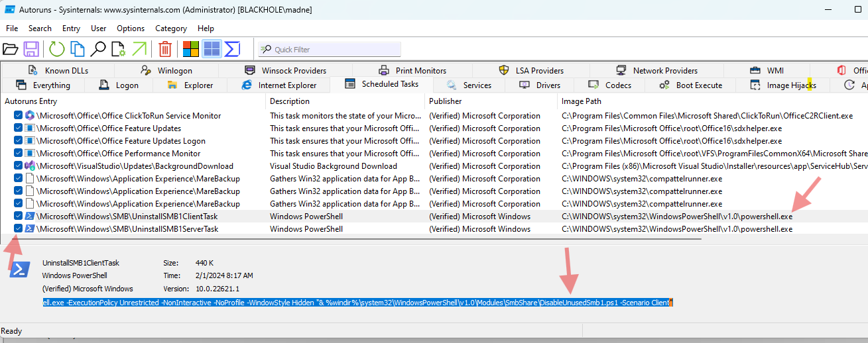
Task: Select the OfficeC2RClient.exe image path cell
Action: (x=707, y=116)
